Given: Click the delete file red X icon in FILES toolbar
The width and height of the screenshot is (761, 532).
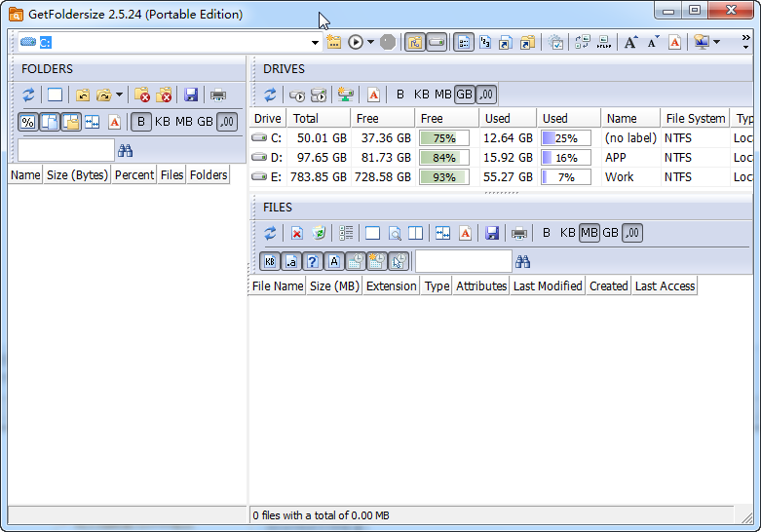Looking at the screenshot, I should point(297,233).
